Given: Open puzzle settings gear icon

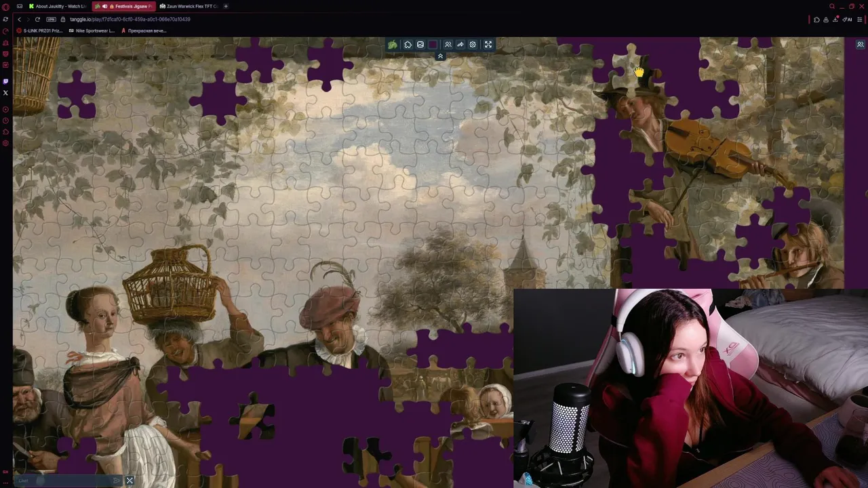Looking at the screenshot, I should pyautogui.click(x=473, y=45).
